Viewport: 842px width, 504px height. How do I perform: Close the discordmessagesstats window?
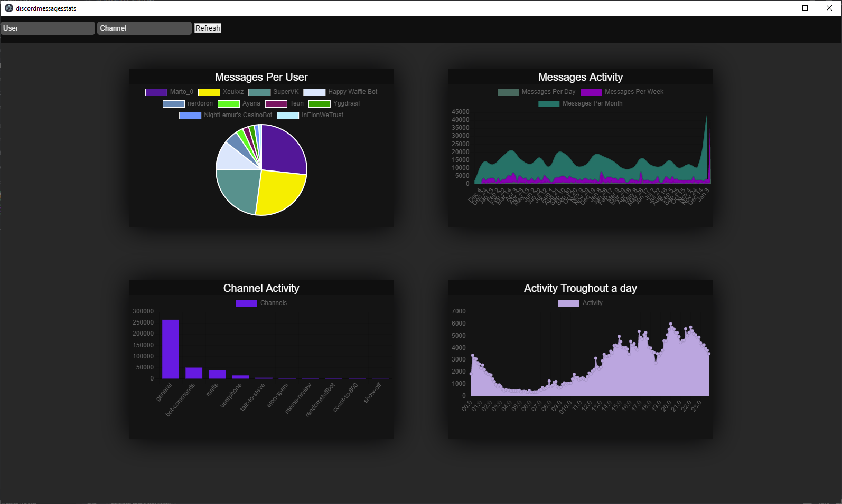(x=829, y=8)
